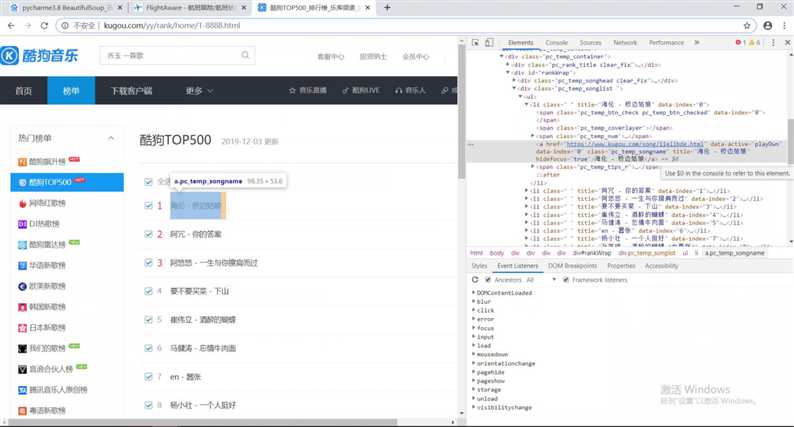
Task: Switch to the Network tab in DevTools
Action: click(625, 43)
